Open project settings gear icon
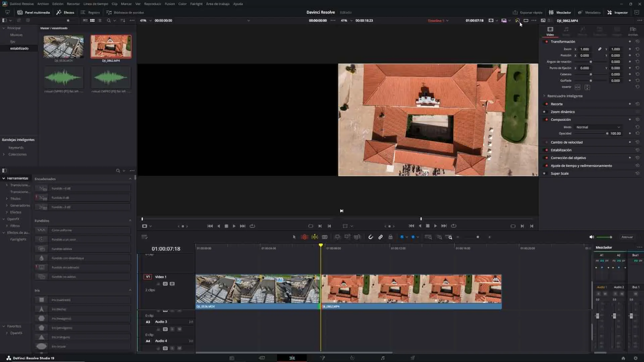Viewport: 644px width, 362px height. pyautogui.click(x=635, y=358)
